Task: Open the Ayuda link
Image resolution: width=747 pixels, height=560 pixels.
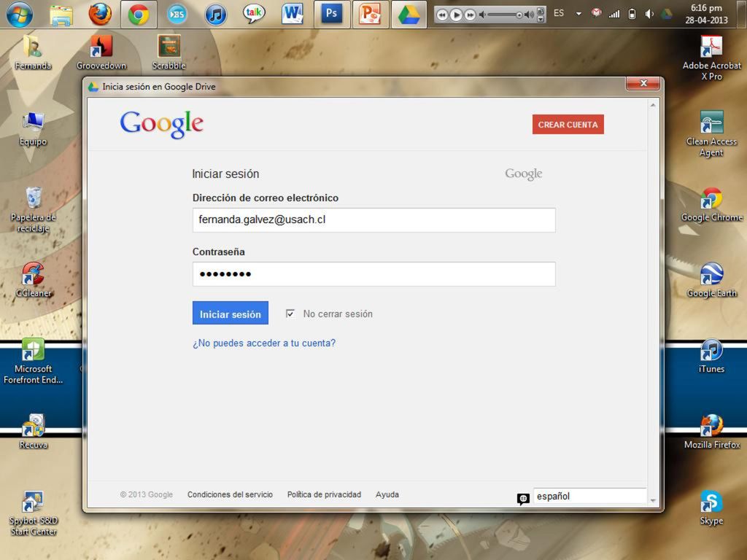Action: pyautogui.click(x=387, y=494)
